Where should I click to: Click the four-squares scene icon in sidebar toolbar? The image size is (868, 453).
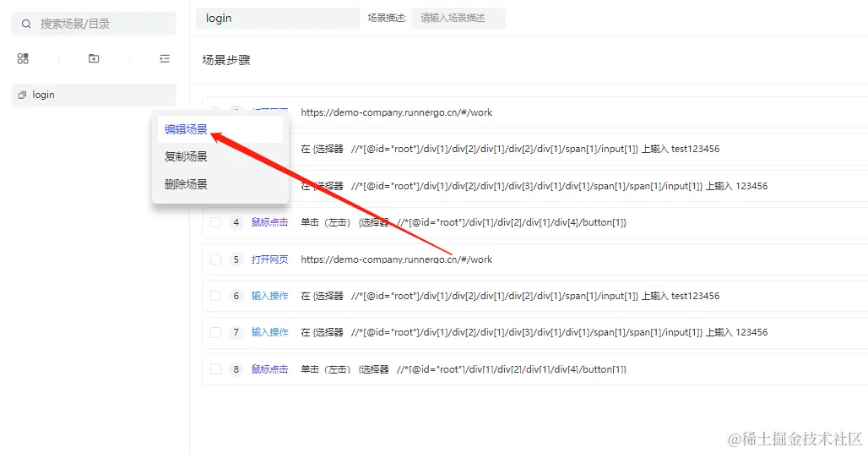[23, 58]
